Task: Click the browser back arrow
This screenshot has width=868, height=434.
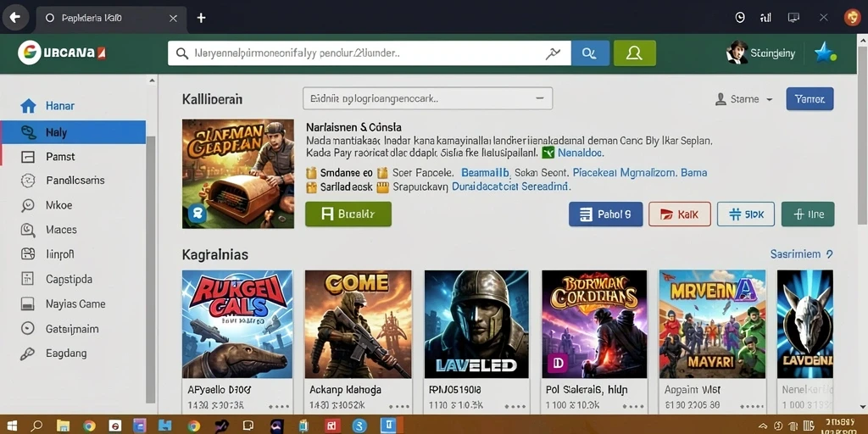Action: pos(15,18)
